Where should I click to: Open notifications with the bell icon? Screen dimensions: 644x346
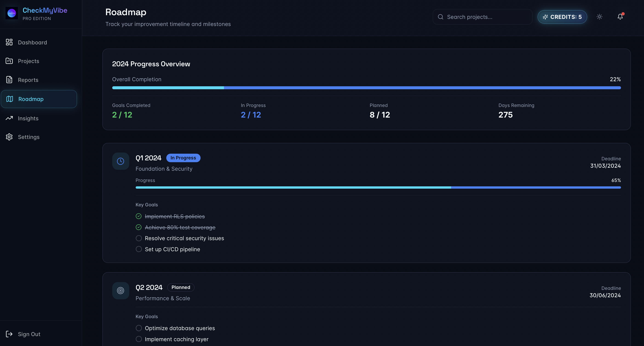(620, 17)
